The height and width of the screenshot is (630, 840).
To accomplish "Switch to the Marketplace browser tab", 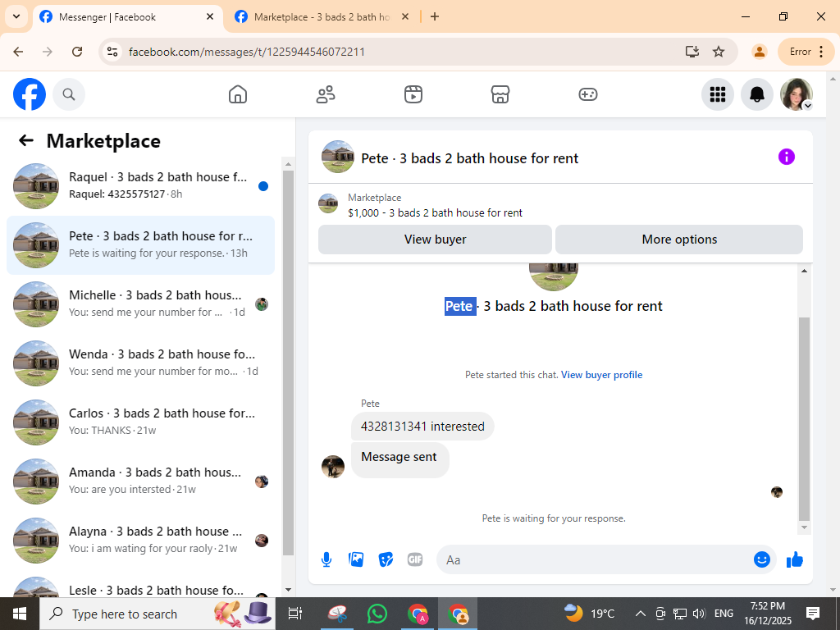I will [x=321, y=17].
